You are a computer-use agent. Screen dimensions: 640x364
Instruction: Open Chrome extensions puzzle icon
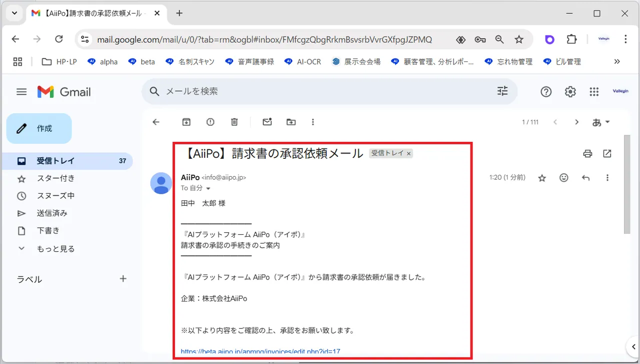click(x=571, y=39)
